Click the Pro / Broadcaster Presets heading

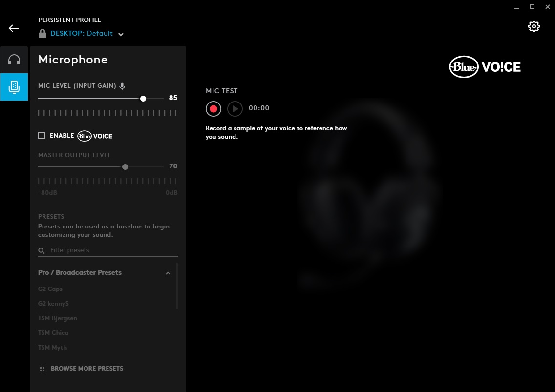(80, 273)
